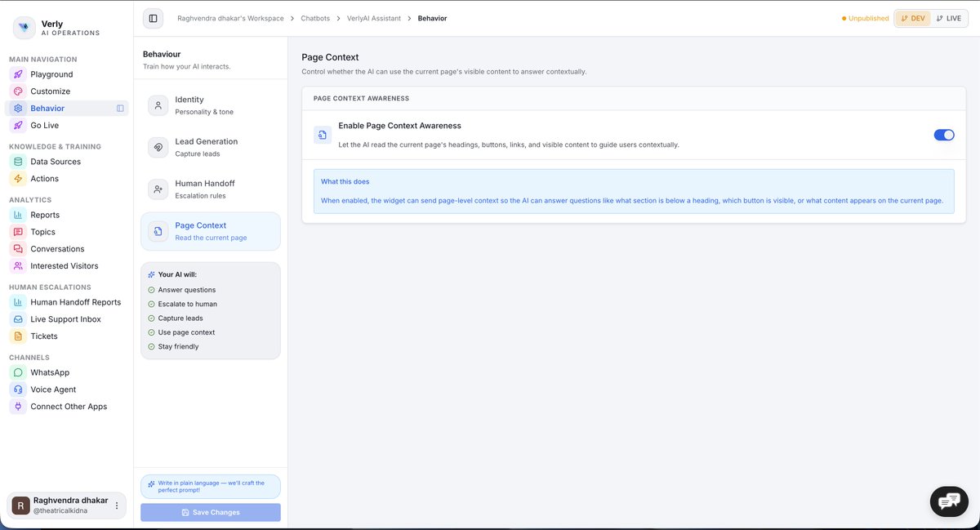Open Voice Agent channel
This screenshot has width=980, height=530.
click(66, 390)
